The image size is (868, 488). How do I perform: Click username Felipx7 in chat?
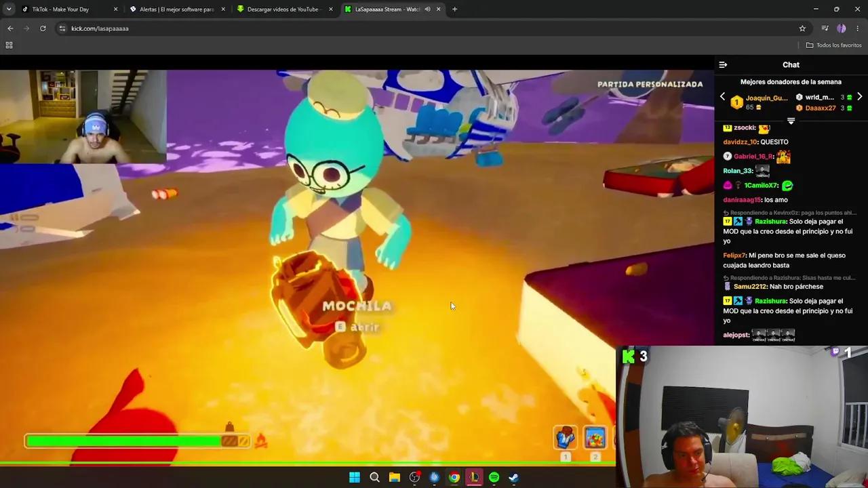click(734, 256)
